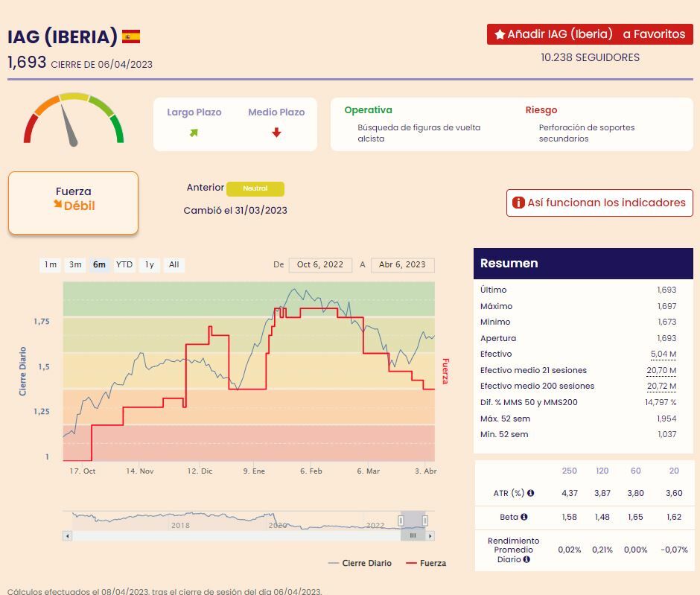Click the 6. Feb axis label

pos(311,471)
